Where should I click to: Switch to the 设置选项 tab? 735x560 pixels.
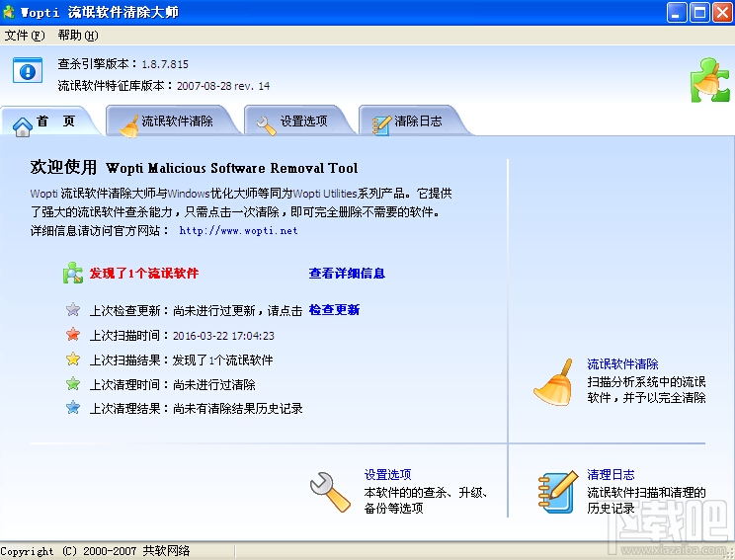(x=298, y=121)
